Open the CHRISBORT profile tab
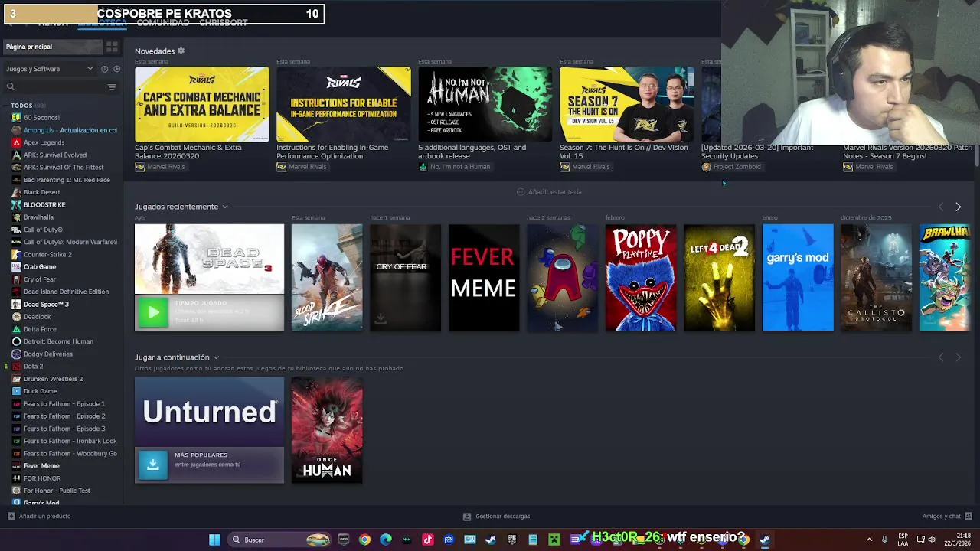 [223, 23]
